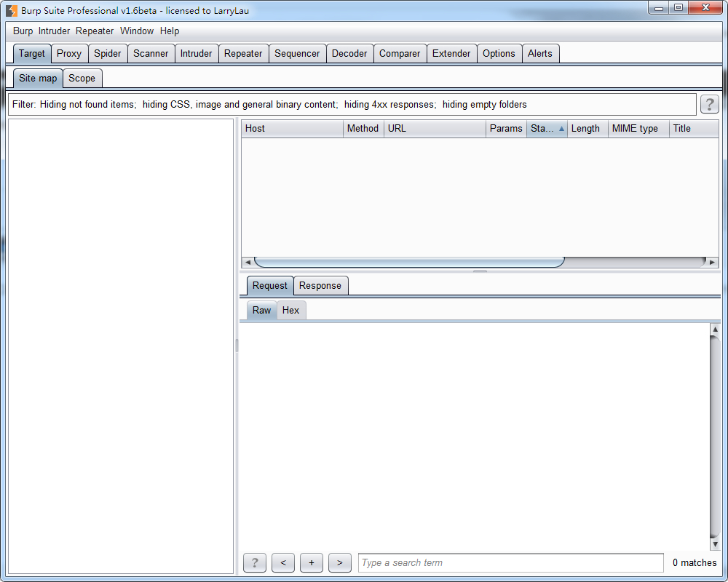The width and height of the screenshot is (728, 582).
Task: Open the site map filter bar
Action: pos(352,105)
